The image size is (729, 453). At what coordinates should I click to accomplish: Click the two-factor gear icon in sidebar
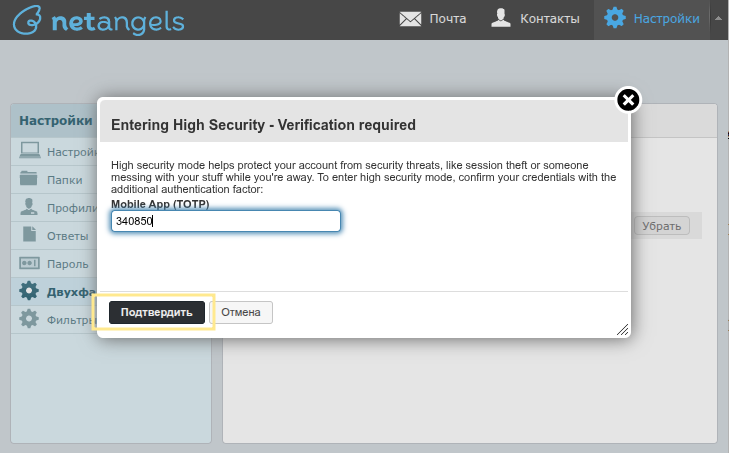point(29,292)
